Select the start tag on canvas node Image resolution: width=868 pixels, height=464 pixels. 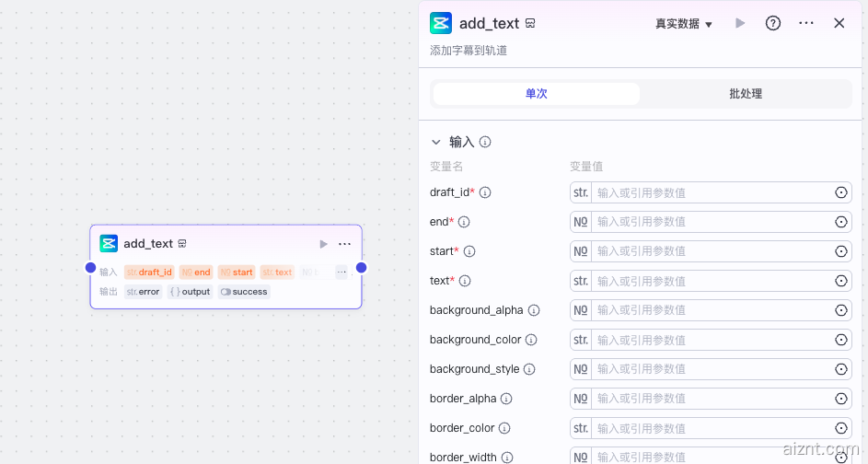point(237,273)
